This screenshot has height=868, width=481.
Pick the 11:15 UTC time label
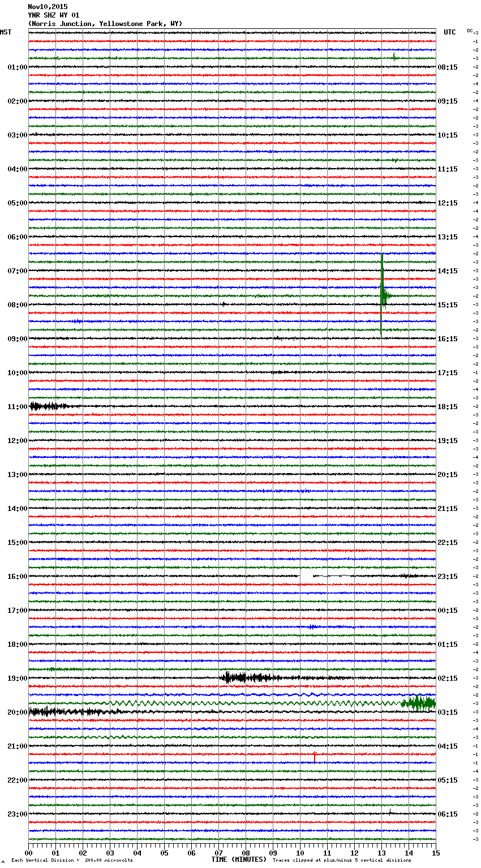click(448, 169)
